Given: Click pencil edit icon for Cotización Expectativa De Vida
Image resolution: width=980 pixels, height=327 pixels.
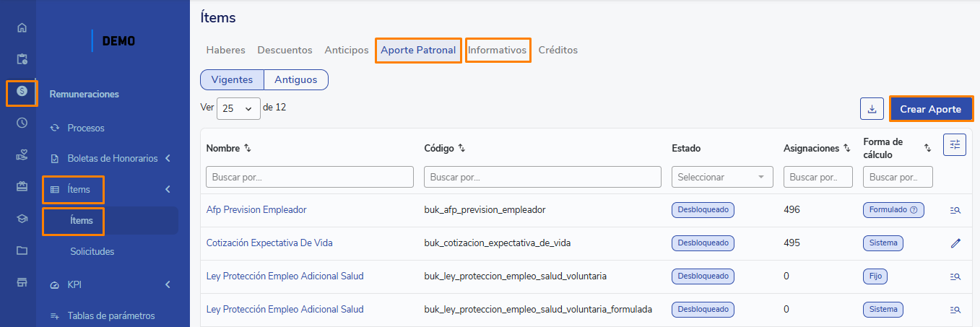Looking at the screenshot, I should [x=955, y=243].
